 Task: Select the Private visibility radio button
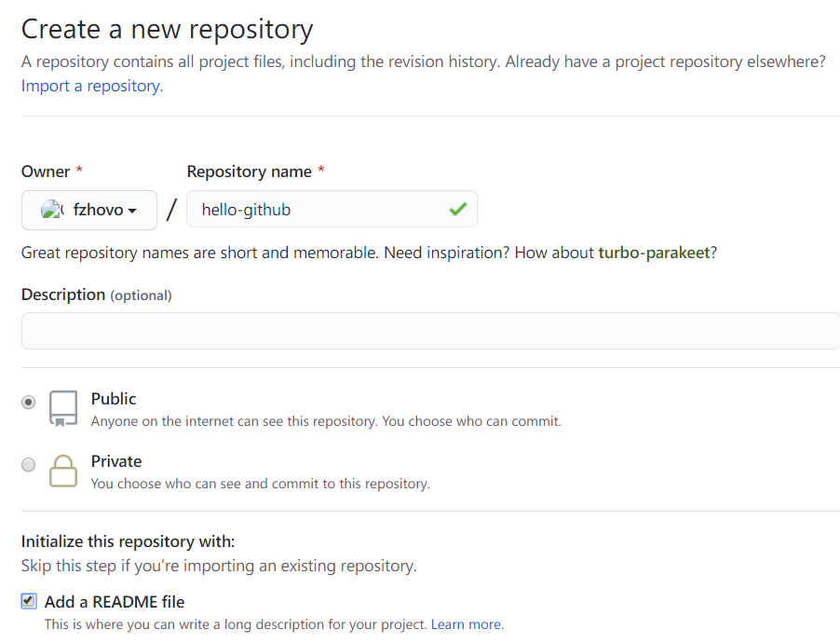click(29, 464)
